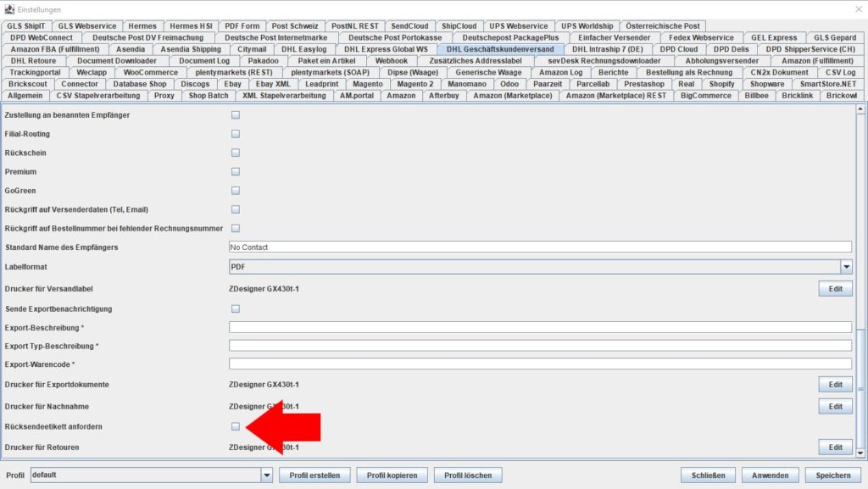Open the Fedex Webservice tab
868x489 pixels.
701,37
